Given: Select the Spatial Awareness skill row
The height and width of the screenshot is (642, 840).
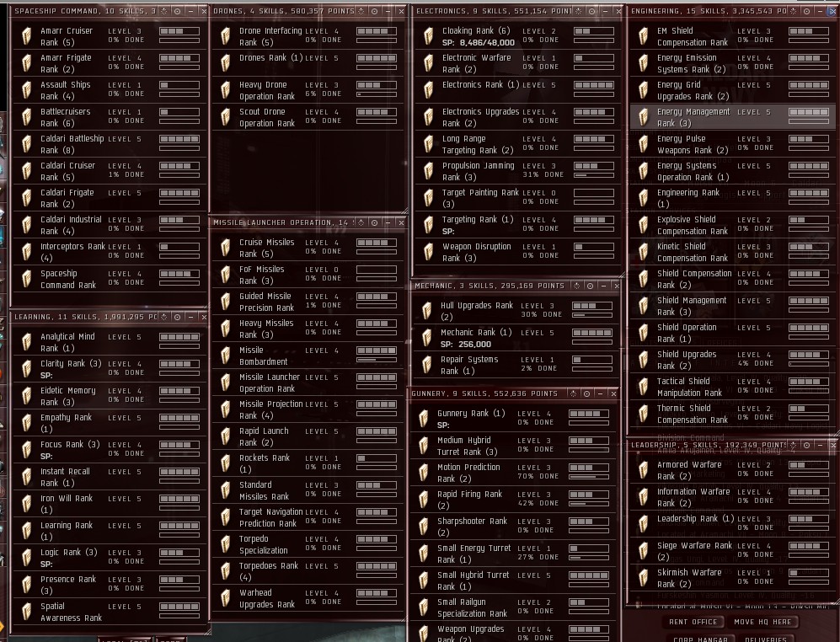Looking at the screenshot, I should [x=110, y=612].
